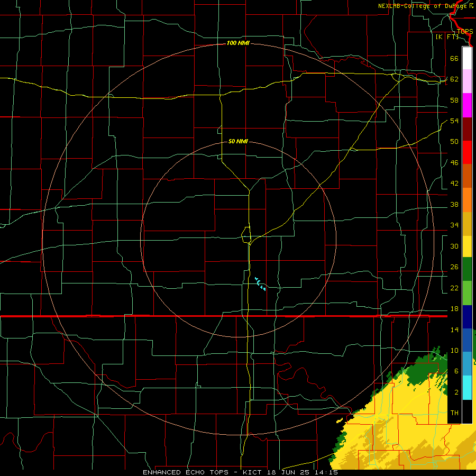This screenshot has height=476, width=476.
Task: Click the legend value 54
Action: click(x=454, y=121)
